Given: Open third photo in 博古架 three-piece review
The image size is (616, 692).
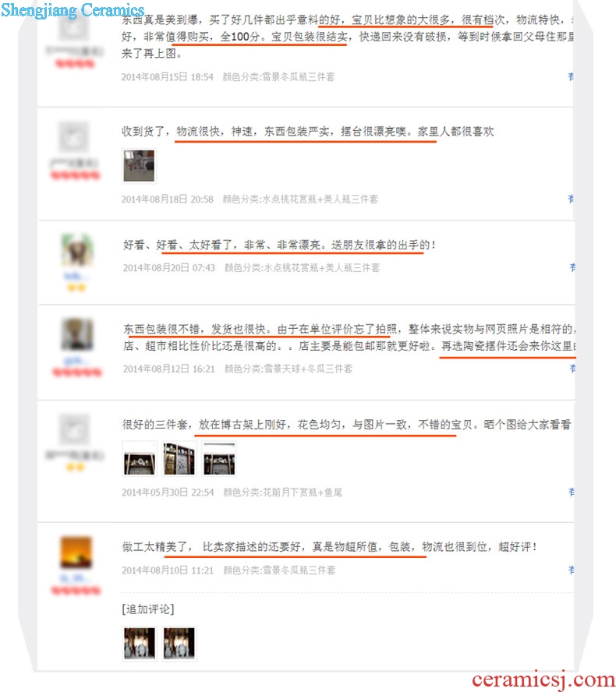Looking at the screenshot, I should click(219, 458).
